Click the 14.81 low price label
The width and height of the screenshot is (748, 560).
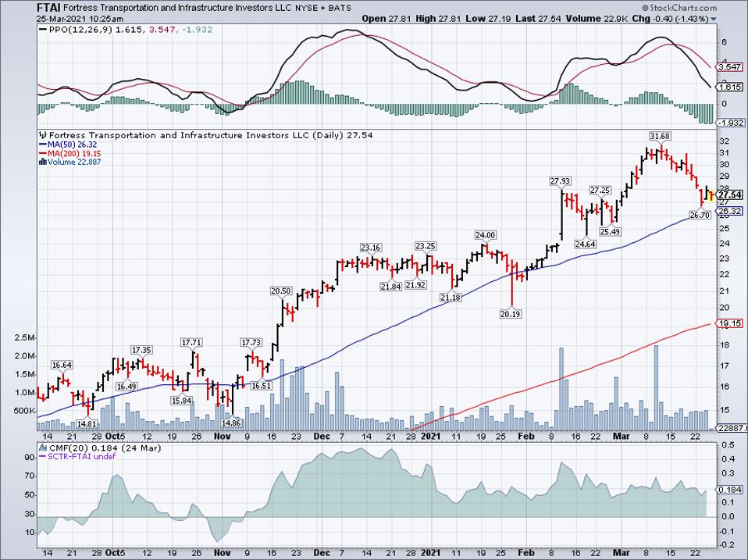(x=87, y=424)
